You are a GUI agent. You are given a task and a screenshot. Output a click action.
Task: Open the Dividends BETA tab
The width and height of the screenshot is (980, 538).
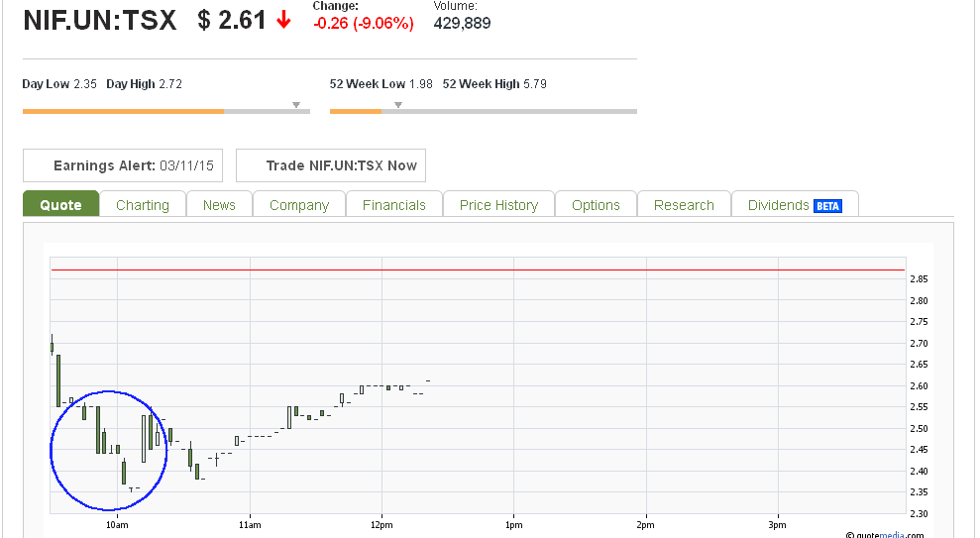click(795, 204)
